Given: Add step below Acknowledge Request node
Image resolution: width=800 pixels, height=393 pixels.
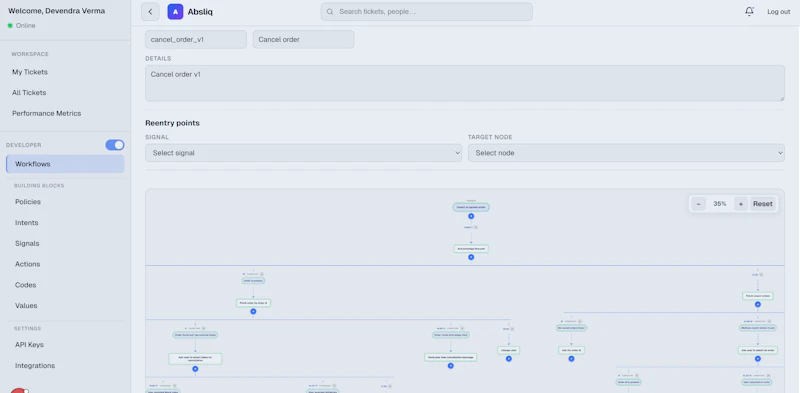Looking at the screenshot, I should 471,257.
